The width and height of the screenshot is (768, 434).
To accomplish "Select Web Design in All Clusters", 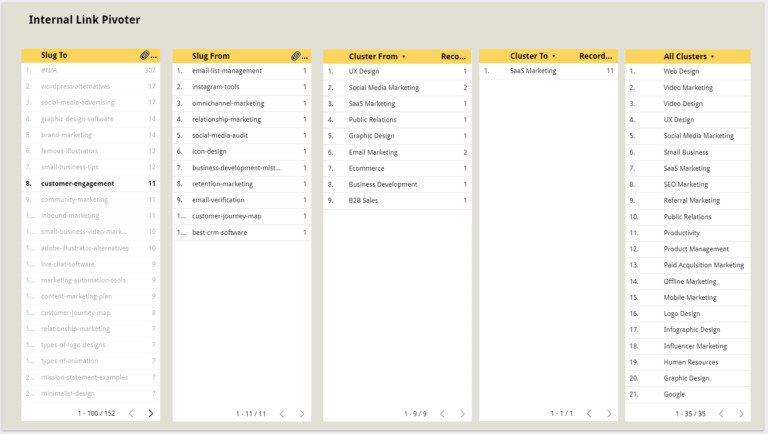I will (688, 72).
